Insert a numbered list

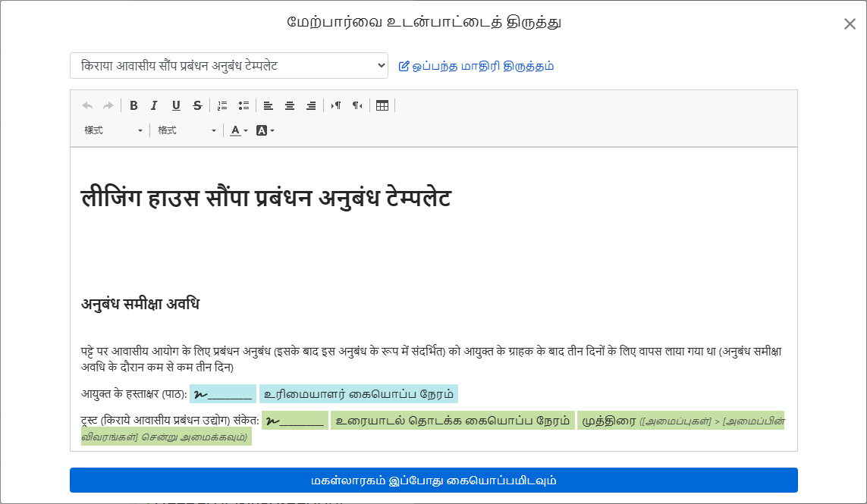[x=222, y=105]
